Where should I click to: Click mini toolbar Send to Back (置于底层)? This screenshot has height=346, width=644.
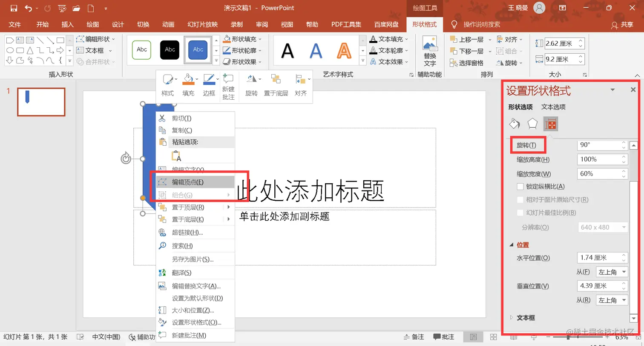coord(276,85)
